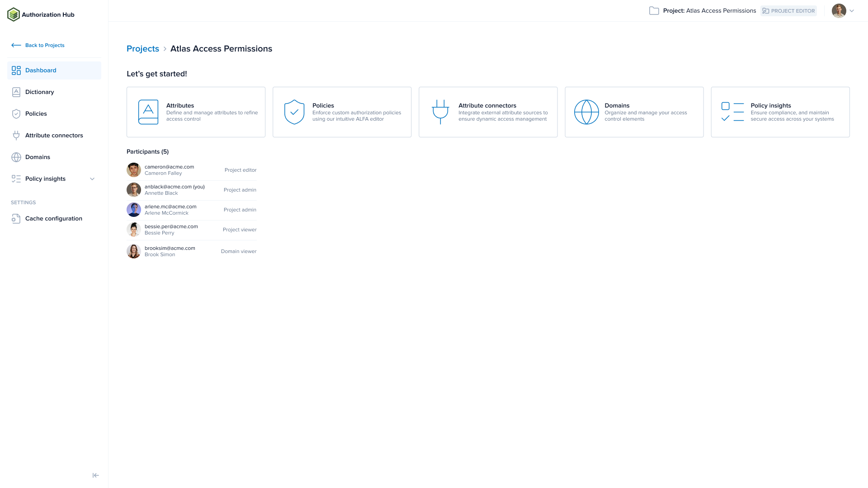Click the Projects breadcrumb link
Screen dimensions: 868x488
(x=143, y=49)
